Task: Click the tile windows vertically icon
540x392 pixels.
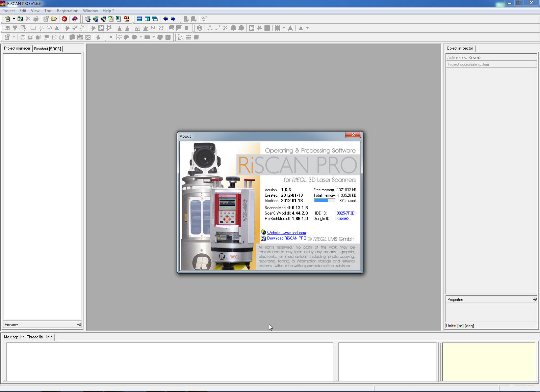Action: point(147,19)
